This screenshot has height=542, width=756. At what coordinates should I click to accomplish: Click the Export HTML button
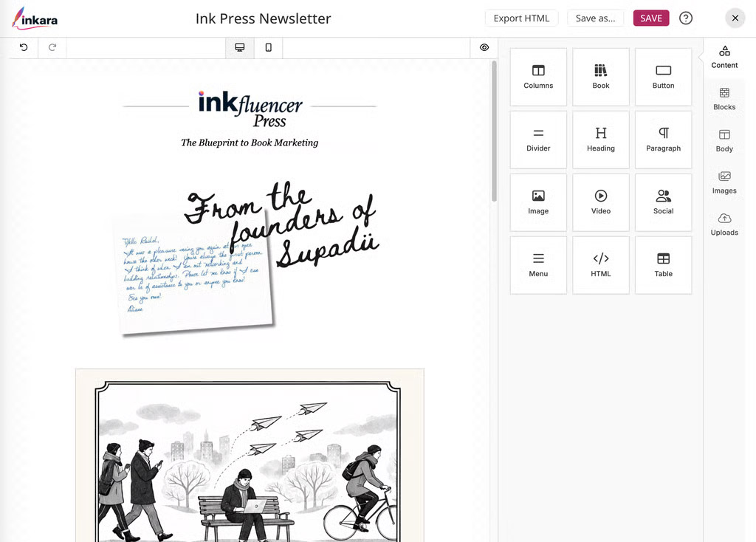[x=521, y=18]
